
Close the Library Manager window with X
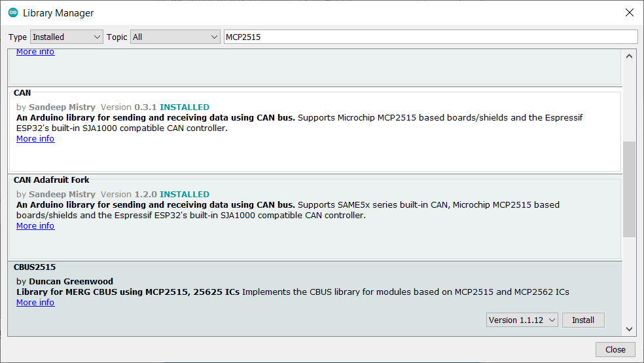click(x=629, y=12)
